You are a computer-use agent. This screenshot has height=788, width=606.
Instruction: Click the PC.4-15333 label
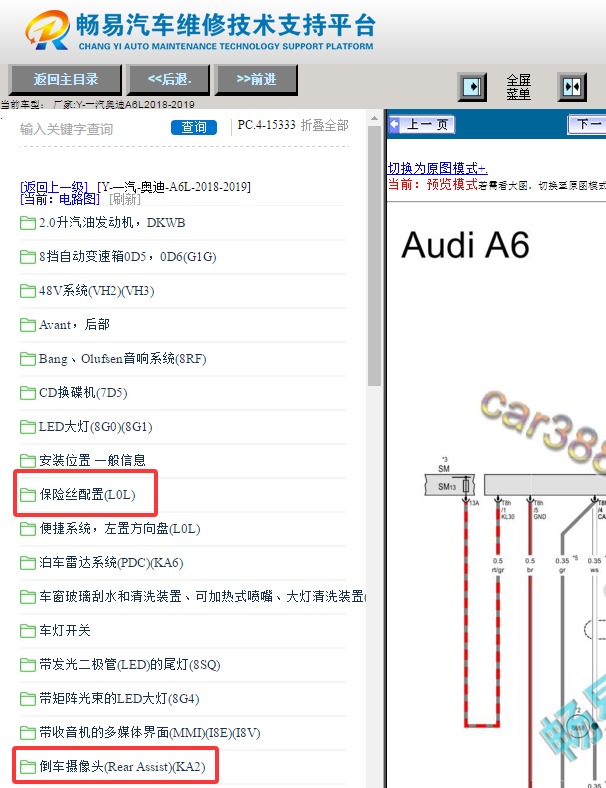266,125
